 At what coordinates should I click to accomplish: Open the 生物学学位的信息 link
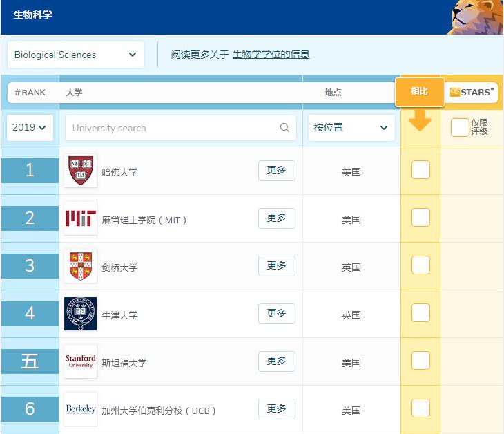coord(271,55)
